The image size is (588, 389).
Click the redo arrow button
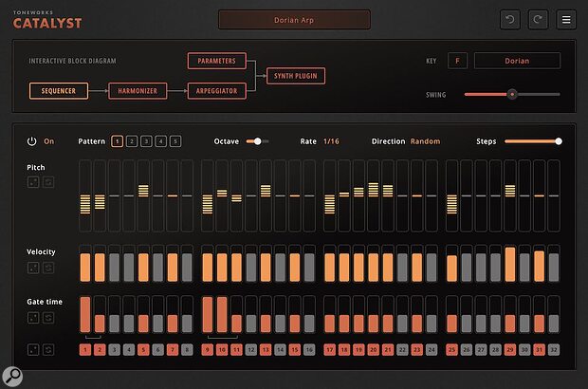click(538, 20)
